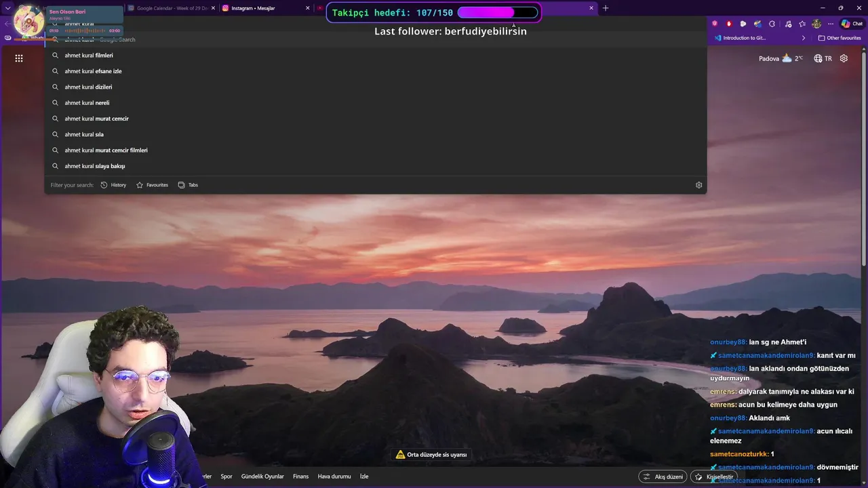This screenshot has width=868, height=488.
Task: Click the Padova weather icon
Action: tap(787, 58)
